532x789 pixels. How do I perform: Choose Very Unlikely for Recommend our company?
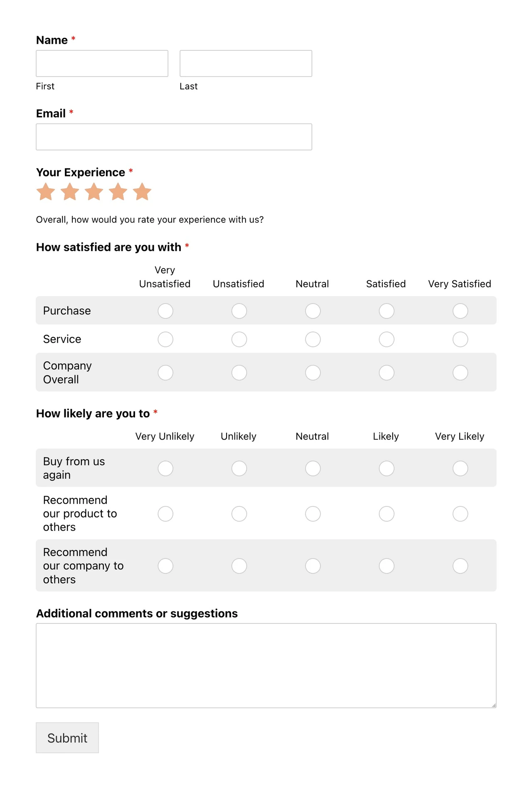pos(165,566)
